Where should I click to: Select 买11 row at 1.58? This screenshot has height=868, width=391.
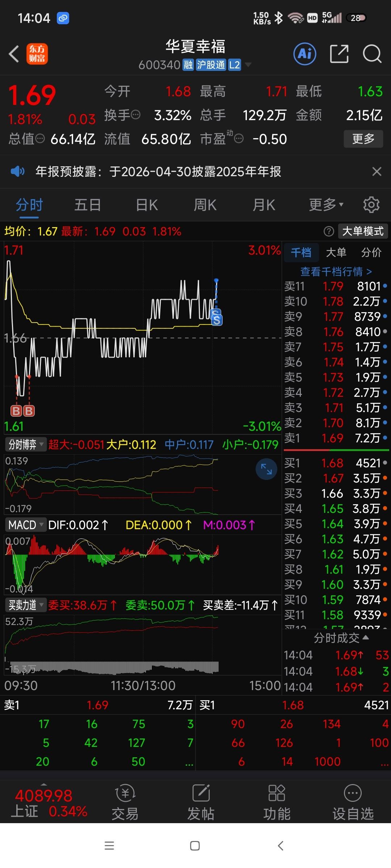(x=336, y=615)
